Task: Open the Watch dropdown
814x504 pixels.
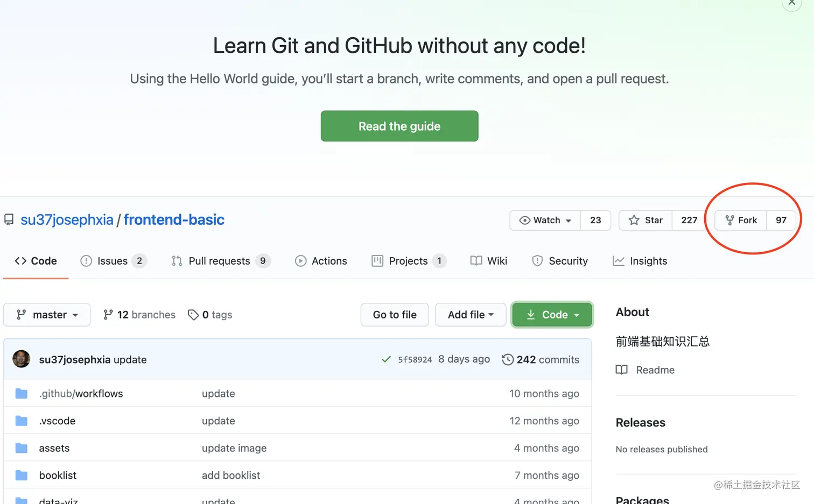Action: pos(545,221)
